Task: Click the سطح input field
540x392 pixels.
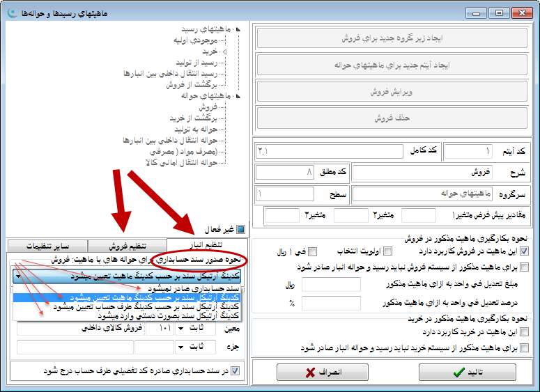Action: point(285,194)
